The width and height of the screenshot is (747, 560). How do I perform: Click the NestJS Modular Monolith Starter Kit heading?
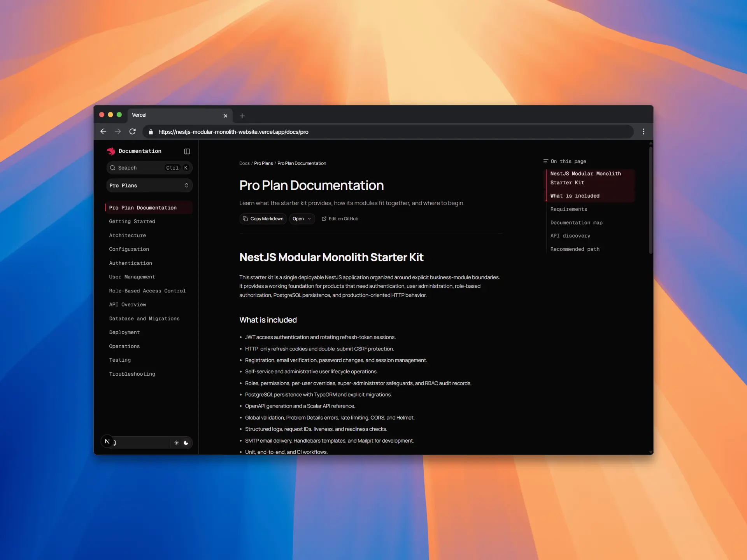pyautogui.click(x=331, y=257)
